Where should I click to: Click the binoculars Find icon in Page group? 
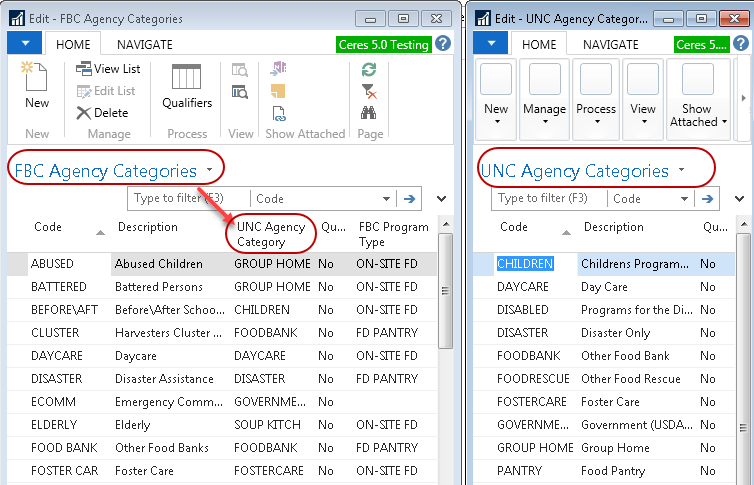(x=369, y=113)
